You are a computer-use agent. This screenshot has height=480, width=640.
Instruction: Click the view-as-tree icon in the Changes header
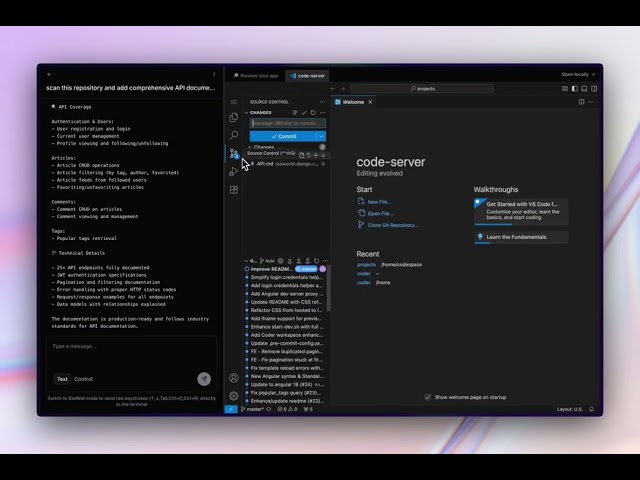tap(295, 113)
